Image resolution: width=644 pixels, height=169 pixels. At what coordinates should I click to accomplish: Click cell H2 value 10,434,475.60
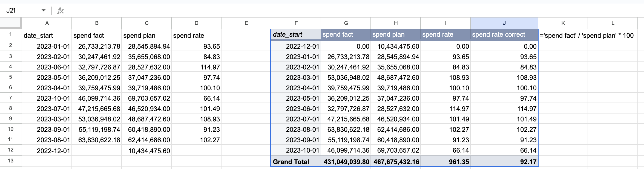point(396,46)
